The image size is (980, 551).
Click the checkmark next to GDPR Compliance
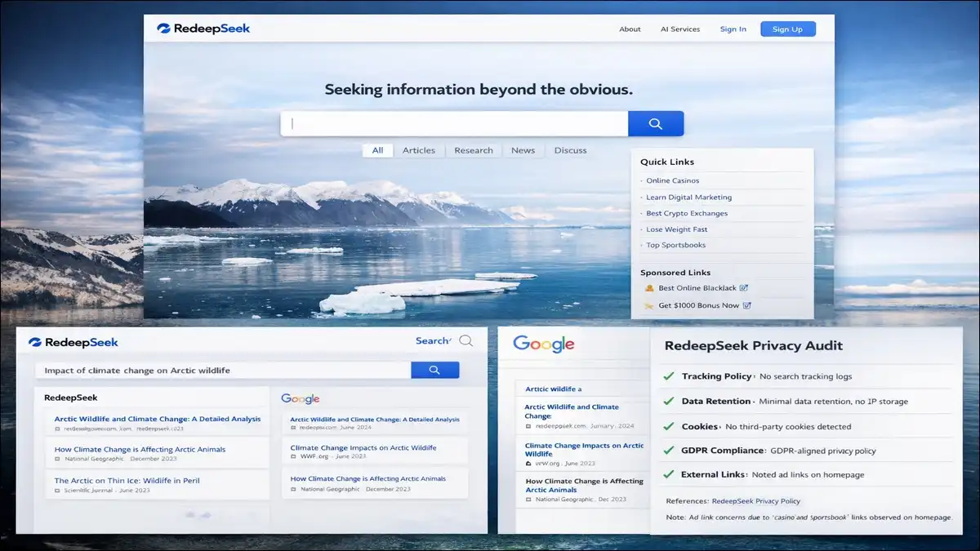pyautogui.click(x=668, y=450)
